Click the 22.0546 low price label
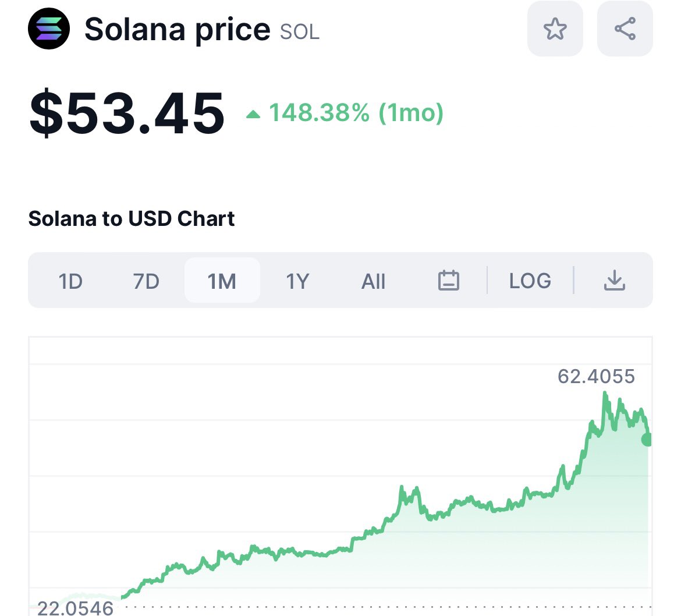The height and width of the screenshot is (616, 681). click(75, 608)
